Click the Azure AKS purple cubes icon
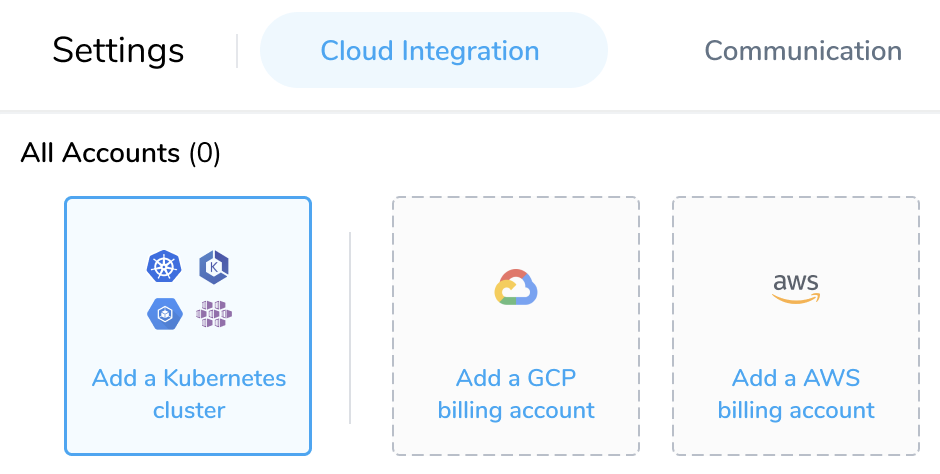940x474 pixels. click(x=214, y=314)
